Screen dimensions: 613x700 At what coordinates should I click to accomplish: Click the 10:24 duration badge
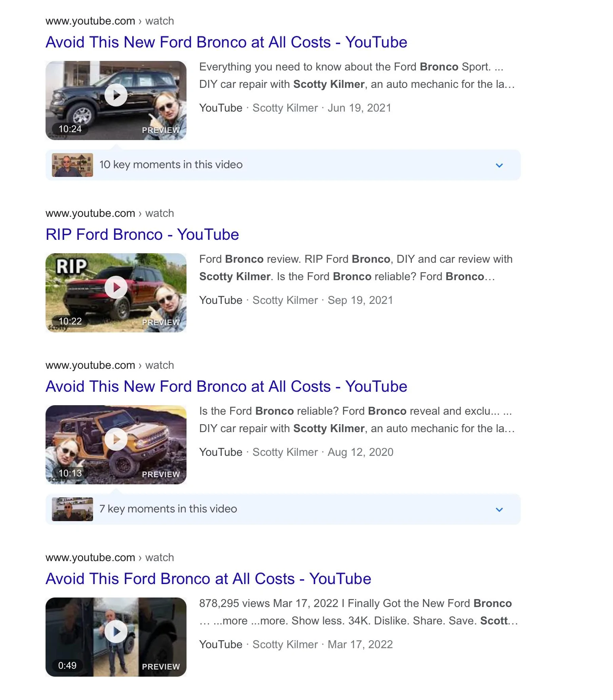coord(70,129)
